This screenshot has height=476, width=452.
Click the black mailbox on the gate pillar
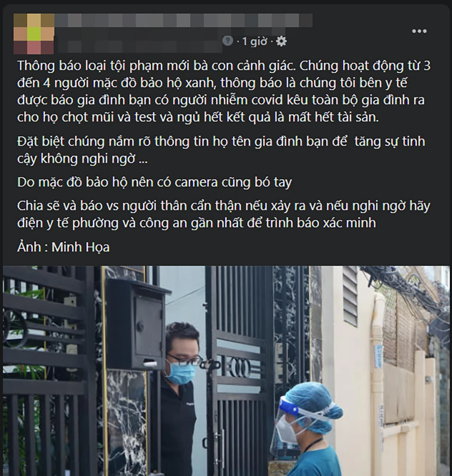137,322
